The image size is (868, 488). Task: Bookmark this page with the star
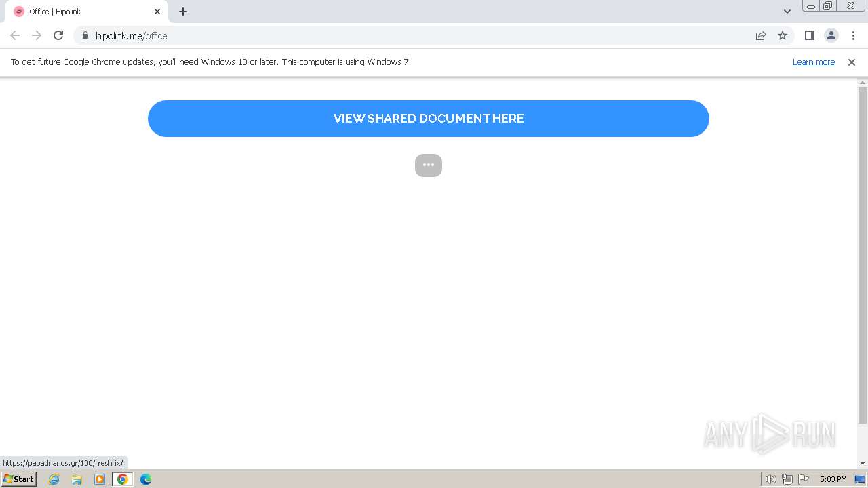tap(783, 35)
